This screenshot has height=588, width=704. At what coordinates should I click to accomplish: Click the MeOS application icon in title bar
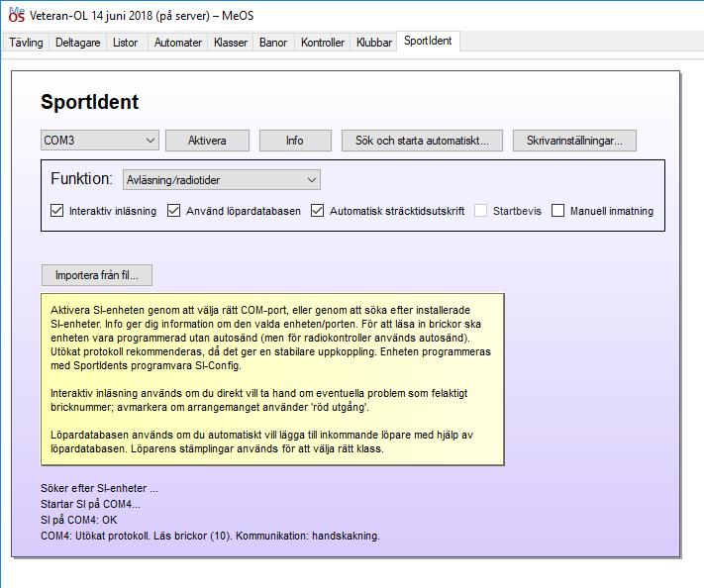click(17, 15)
